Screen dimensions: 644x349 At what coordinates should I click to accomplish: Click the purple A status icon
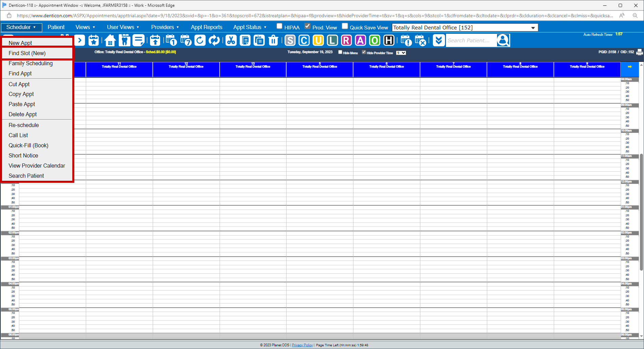(x=361, y=40)
